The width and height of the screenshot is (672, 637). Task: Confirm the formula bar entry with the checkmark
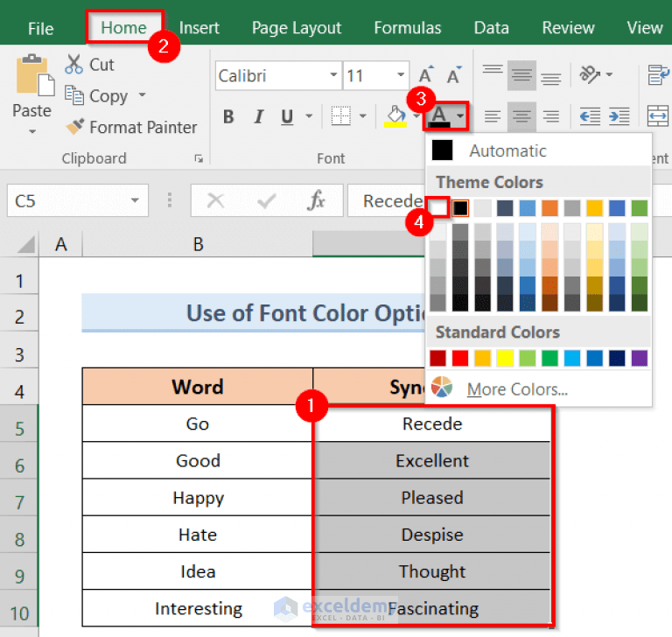(x=266, y=200)
